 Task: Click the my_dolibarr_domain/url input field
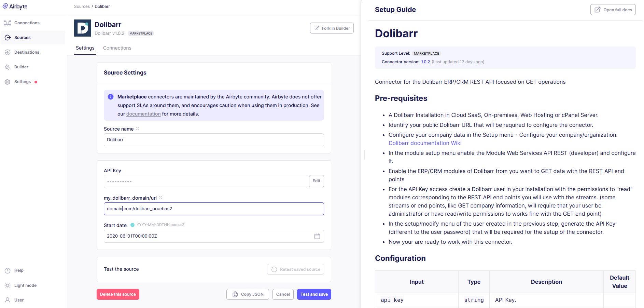pyautogui.click(x=214, y=209)
